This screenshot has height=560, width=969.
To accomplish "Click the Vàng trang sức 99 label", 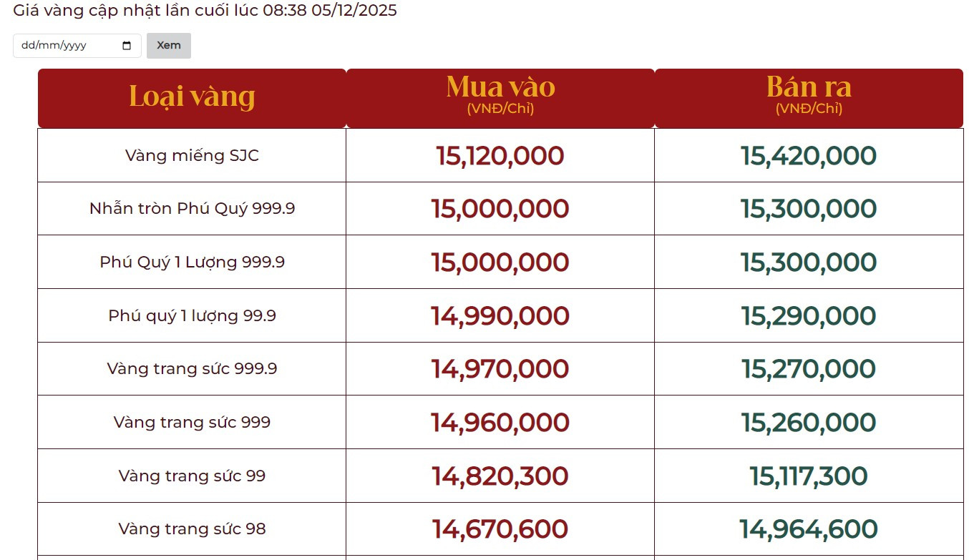I will coord(192,476).
